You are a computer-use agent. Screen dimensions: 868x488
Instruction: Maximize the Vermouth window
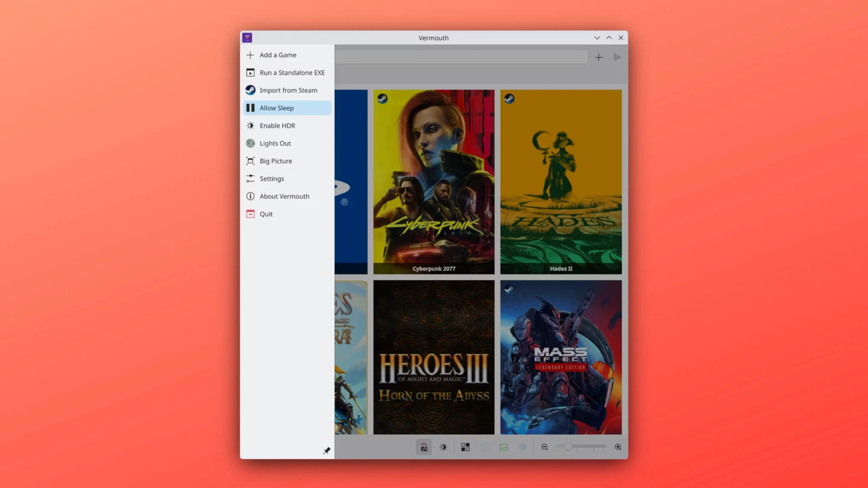click(x=609, y=38)
